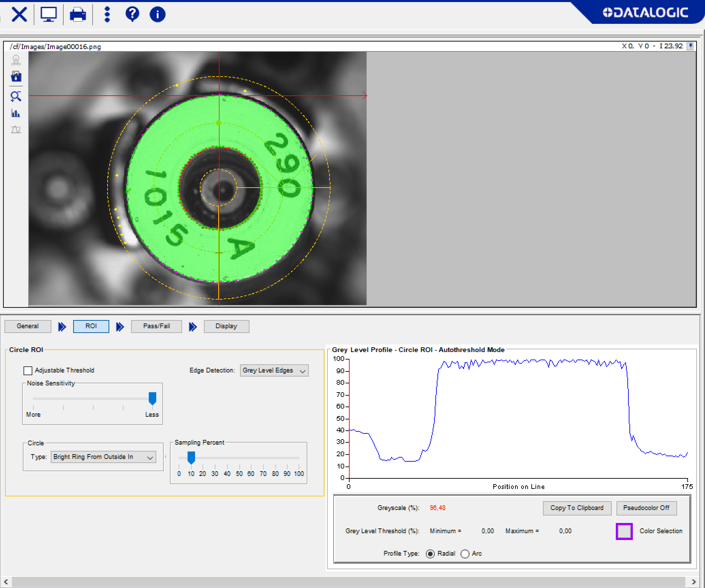Enable the Adjustable Threshold checkbox

click(28, 370)
